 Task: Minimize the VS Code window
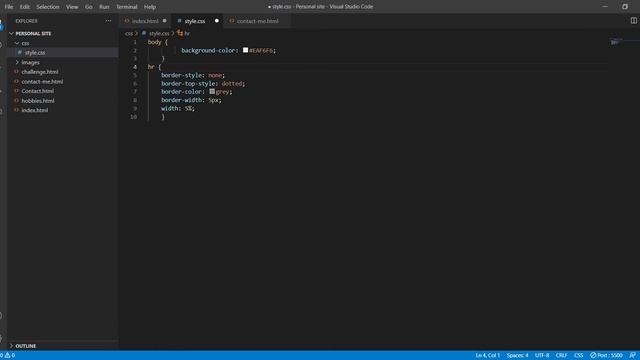point(605,7)
